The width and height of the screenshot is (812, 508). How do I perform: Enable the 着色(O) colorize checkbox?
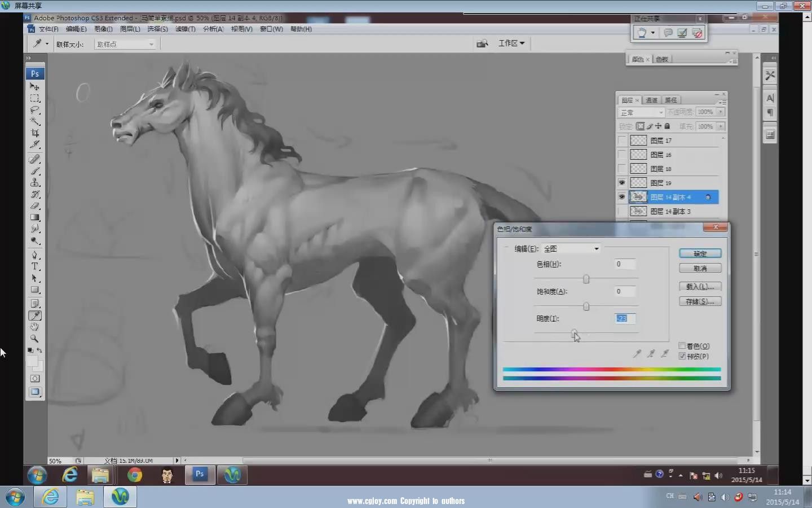point(682,346)
